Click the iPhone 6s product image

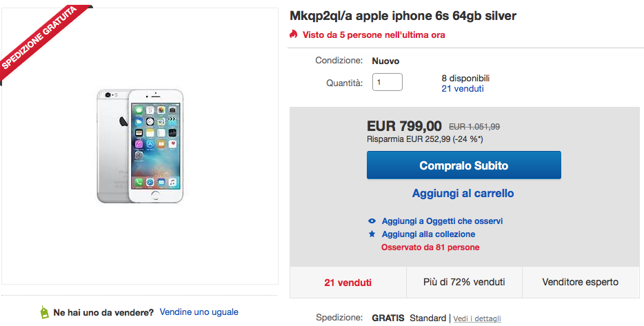tap(140, 145)
